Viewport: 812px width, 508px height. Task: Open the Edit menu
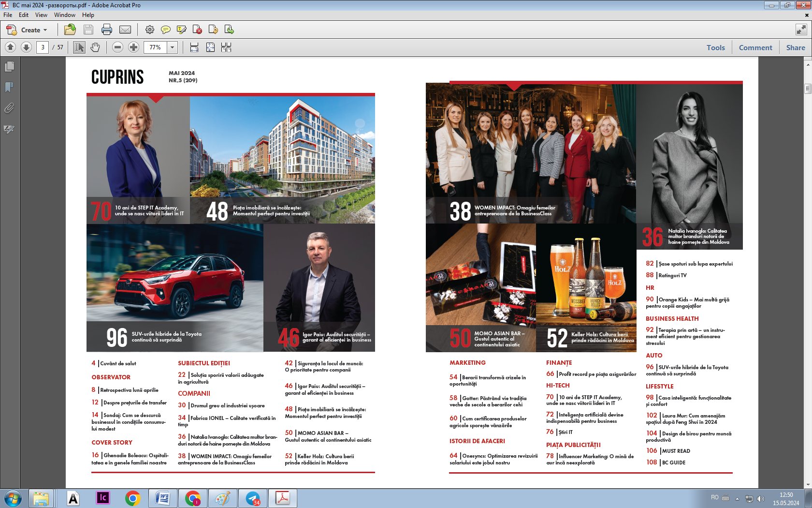[24, 15]
